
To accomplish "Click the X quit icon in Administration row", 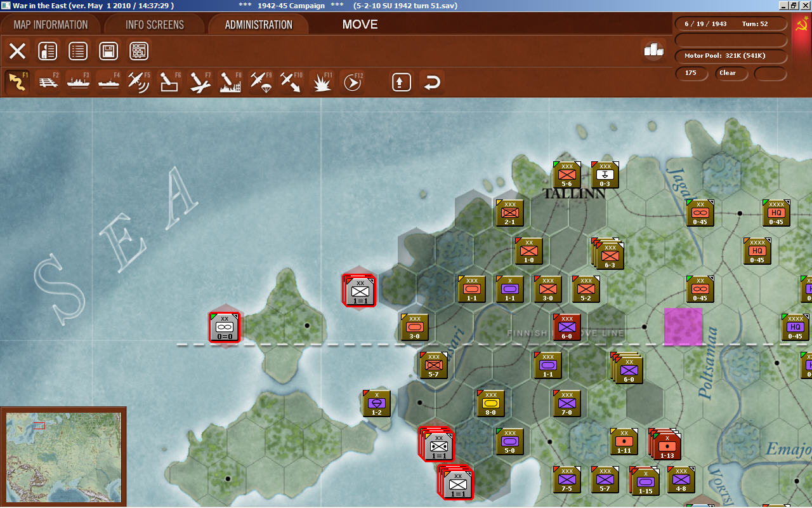I will (x=17, y=51).
